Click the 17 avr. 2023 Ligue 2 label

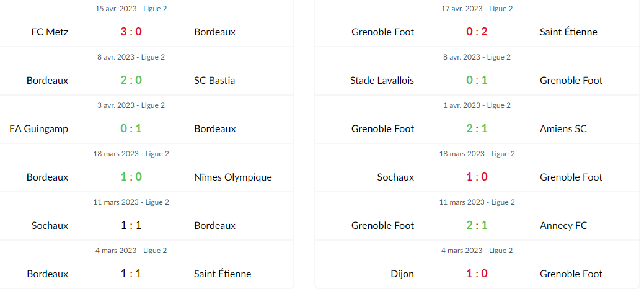tap(477, 9)
